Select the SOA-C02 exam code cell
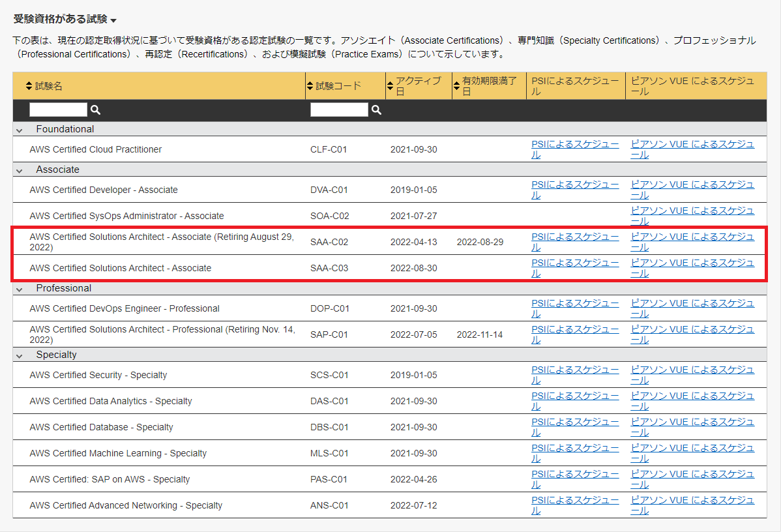The image size is (781, 532). pos(330,216)
